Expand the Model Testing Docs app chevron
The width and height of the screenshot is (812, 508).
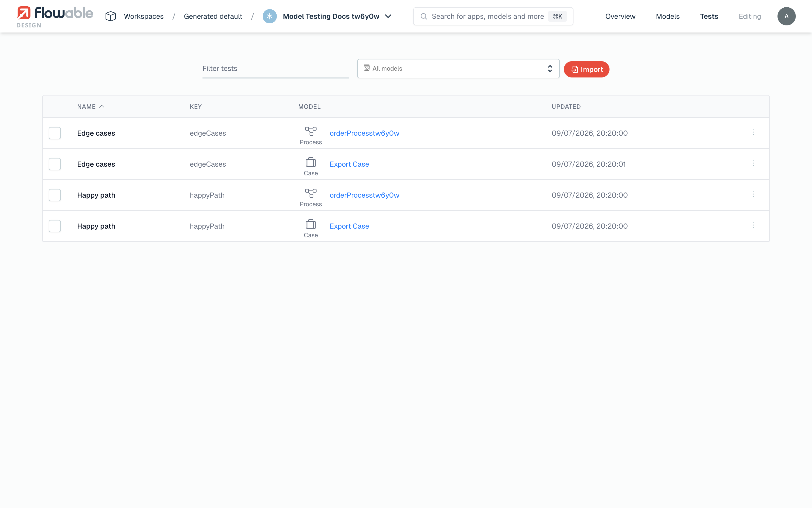(388, 16)
